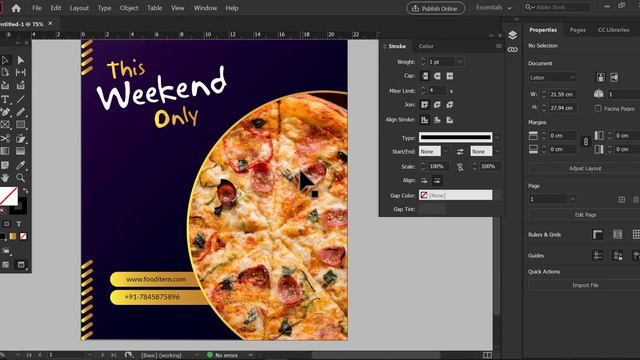Switch to the CC Libraries tab
This screenshot has width=640, height=360.
click(x=613, y=30)
